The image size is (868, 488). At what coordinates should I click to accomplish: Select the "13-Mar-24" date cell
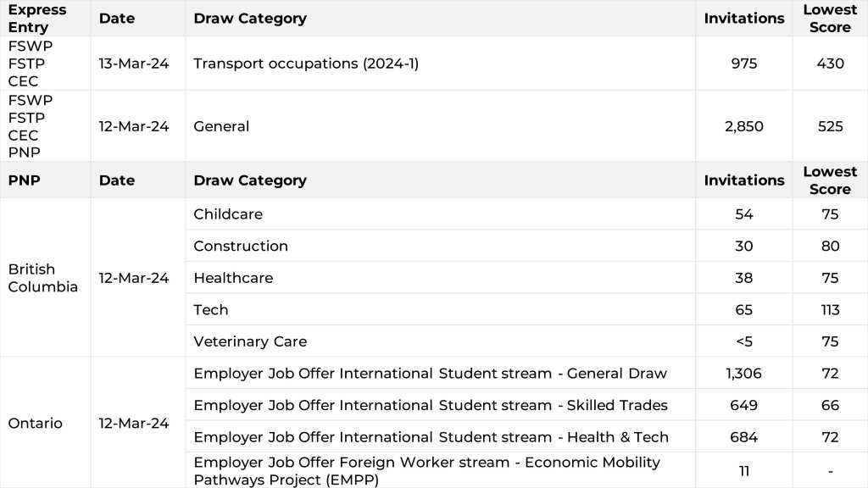click(134, 64)
